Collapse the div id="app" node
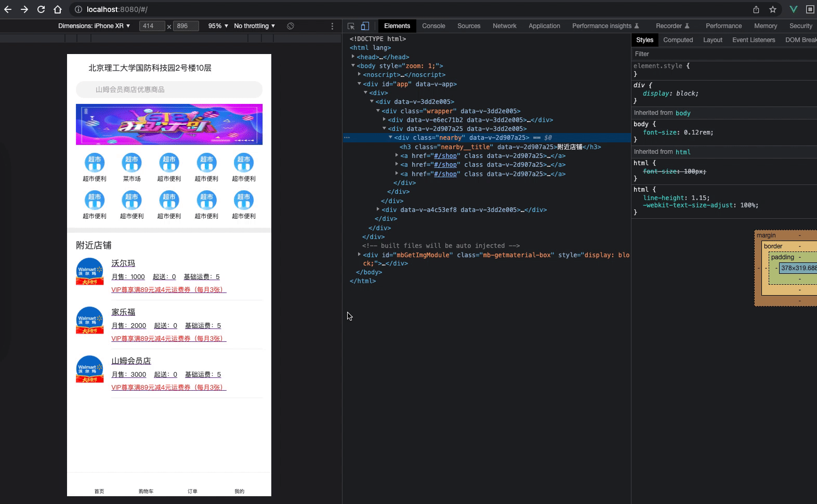Viewport: 817px width, 504px height. click(359, 84)
